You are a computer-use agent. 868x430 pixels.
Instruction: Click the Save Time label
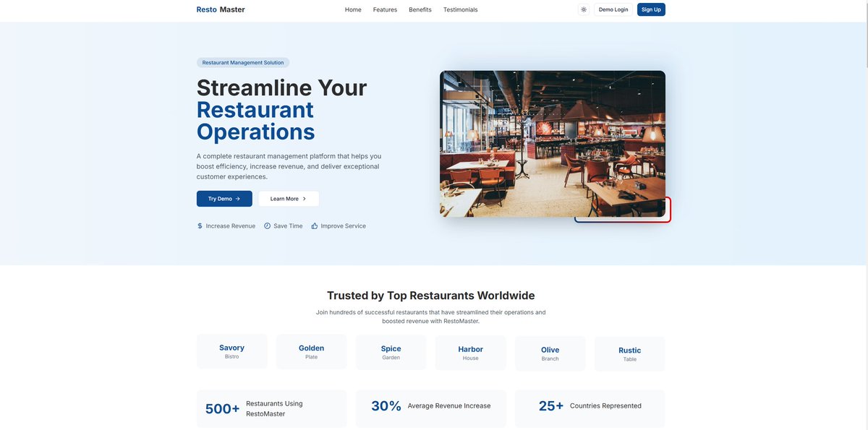(x=288, y=226)
